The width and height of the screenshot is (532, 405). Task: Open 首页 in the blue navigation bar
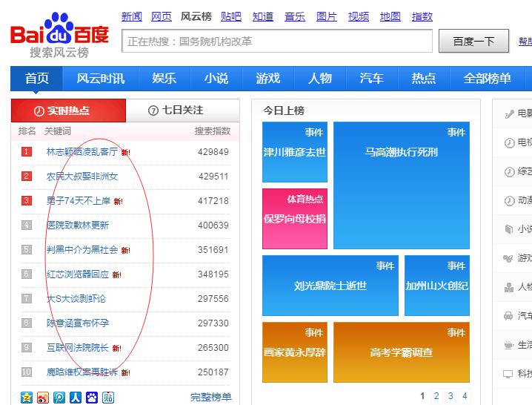[x=36, y=79]
